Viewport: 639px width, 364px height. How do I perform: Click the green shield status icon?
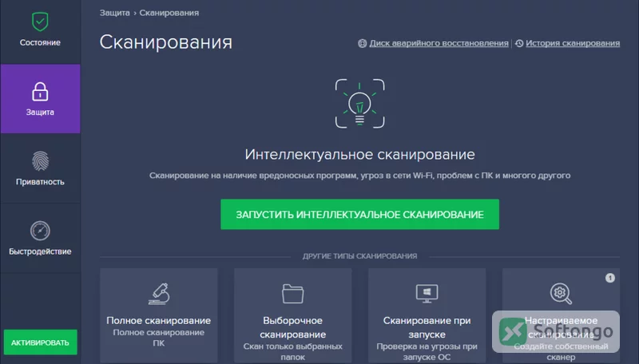pyautogui.click(x=40, y=22)
